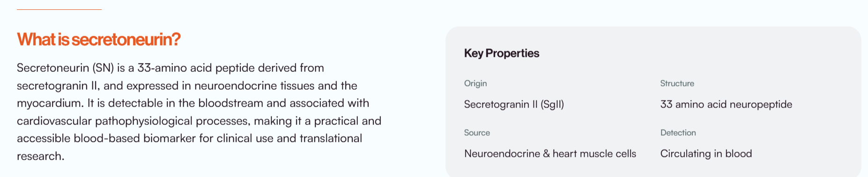Select the Origin label
The image size is (868, 177).
click(475, 84)
